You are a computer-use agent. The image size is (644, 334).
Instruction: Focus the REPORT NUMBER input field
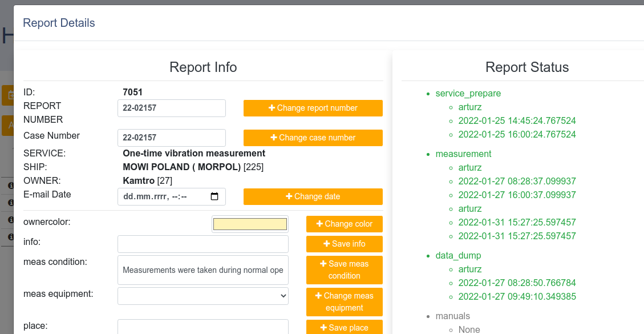[171, 108]
